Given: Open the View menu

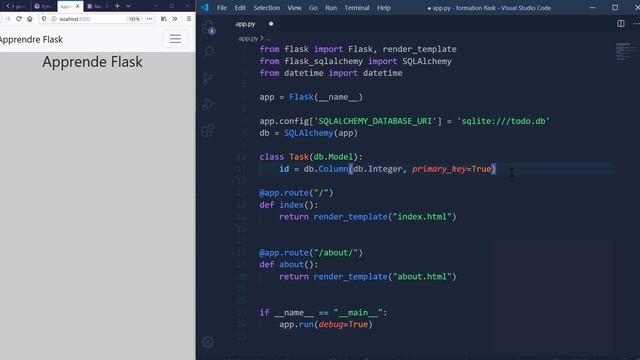Looking at the screenshot, I should coord(294,8).
